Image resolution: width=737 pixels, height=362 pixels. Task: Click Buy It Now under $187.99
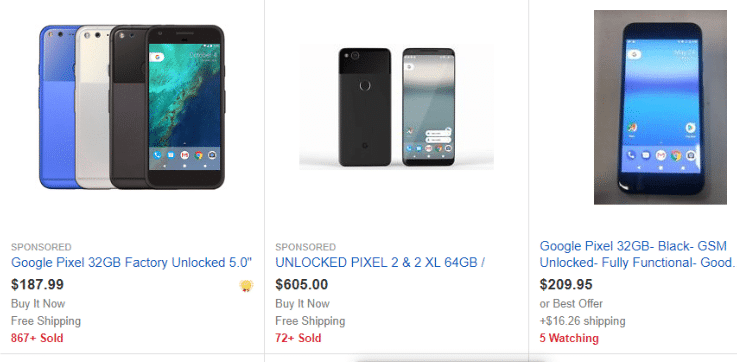pyautogui.click(x=38, y=304)
